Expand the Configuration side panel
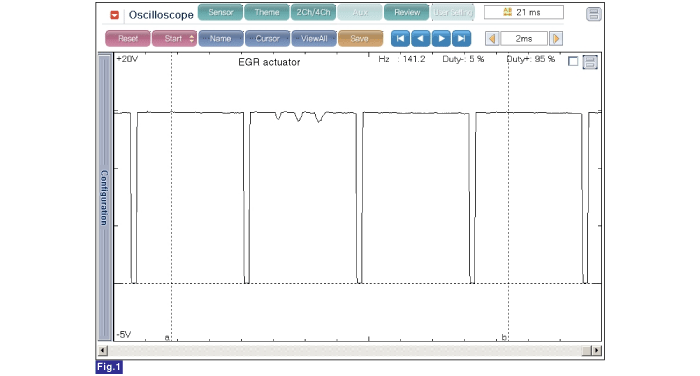Image resolution: width=700 pixels, height=376 pixels. 104,197
